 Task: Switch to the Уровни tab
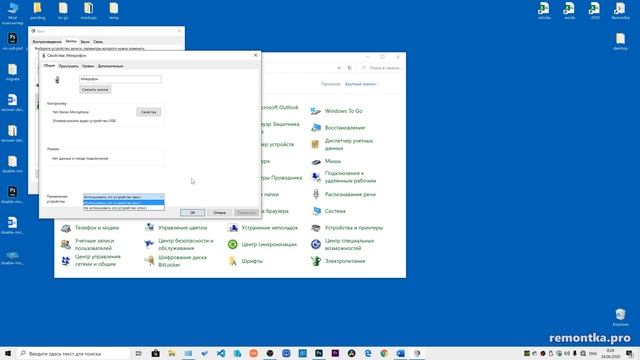click(88, 66)
